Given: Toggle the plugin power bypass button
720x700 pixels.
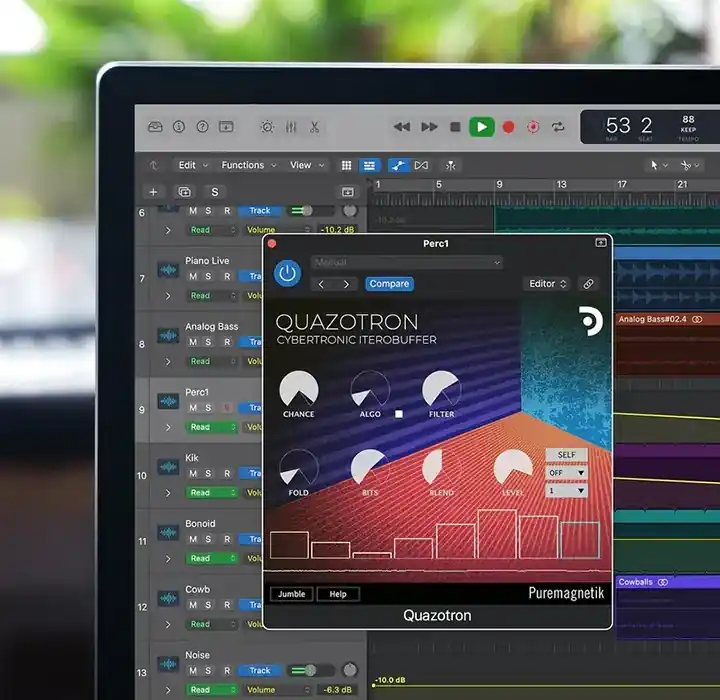Looking at the screenshot, I should (287, 273).
